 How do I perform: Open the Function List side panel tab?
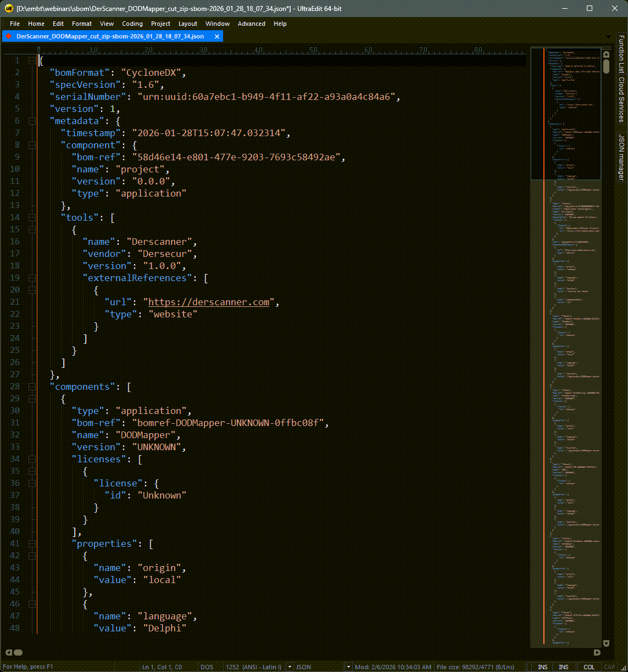(621, 54)
